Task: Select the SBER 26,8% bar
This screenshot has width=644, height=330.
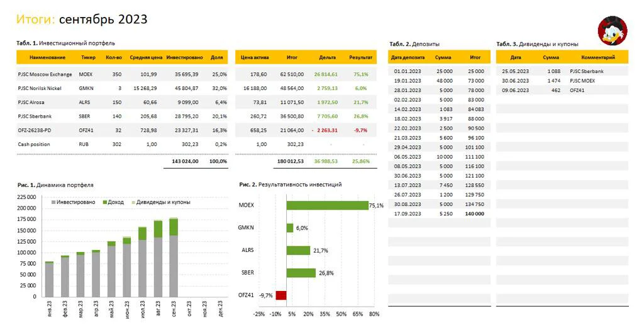Action: tap(301, 273)
